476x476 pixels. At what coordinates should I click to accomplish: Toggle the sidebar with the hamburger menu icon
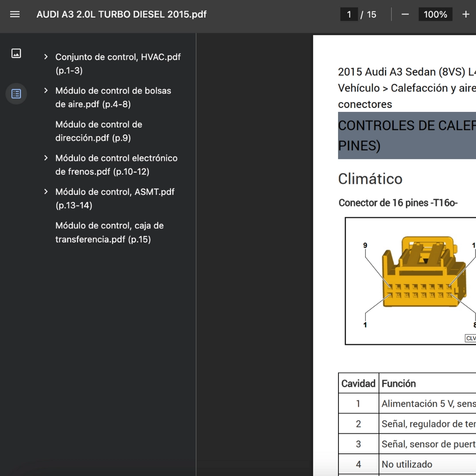click(x=15, y=14)
